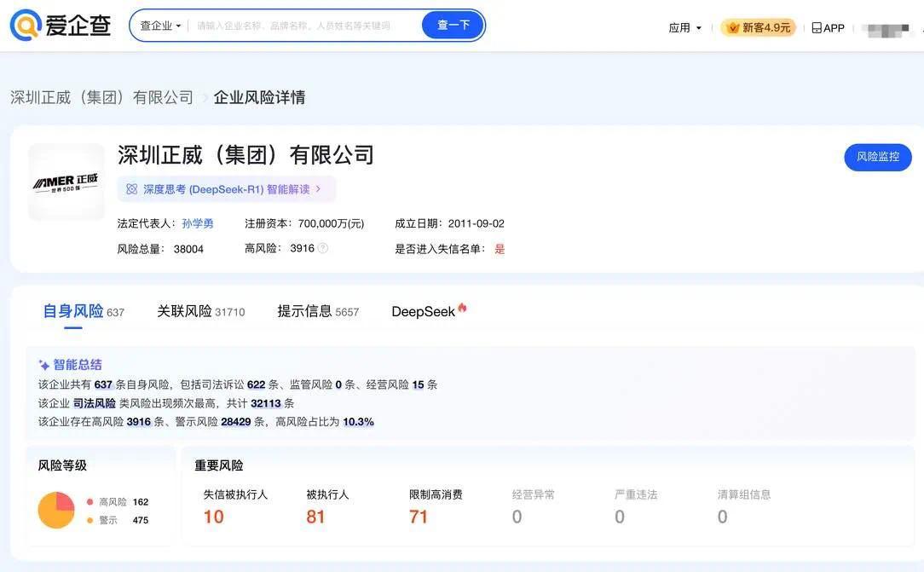Viewport: 924px width, 572px height.
Task: Click the 风险监控 button
Action: coord(877,157)
